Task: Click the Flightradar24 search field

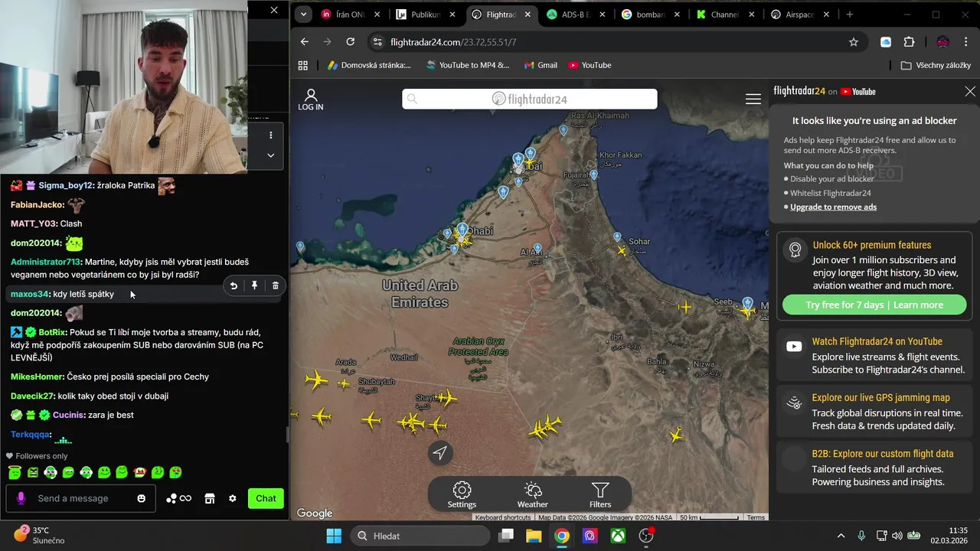Action: point(530,99)
